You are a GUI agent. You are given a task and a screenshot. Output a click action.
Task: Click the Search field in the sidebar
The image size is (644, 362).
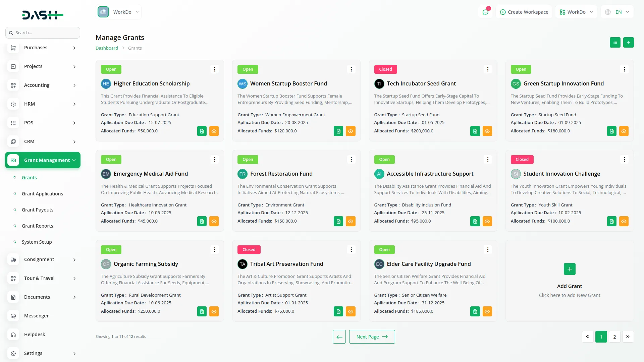coord(43,33)
